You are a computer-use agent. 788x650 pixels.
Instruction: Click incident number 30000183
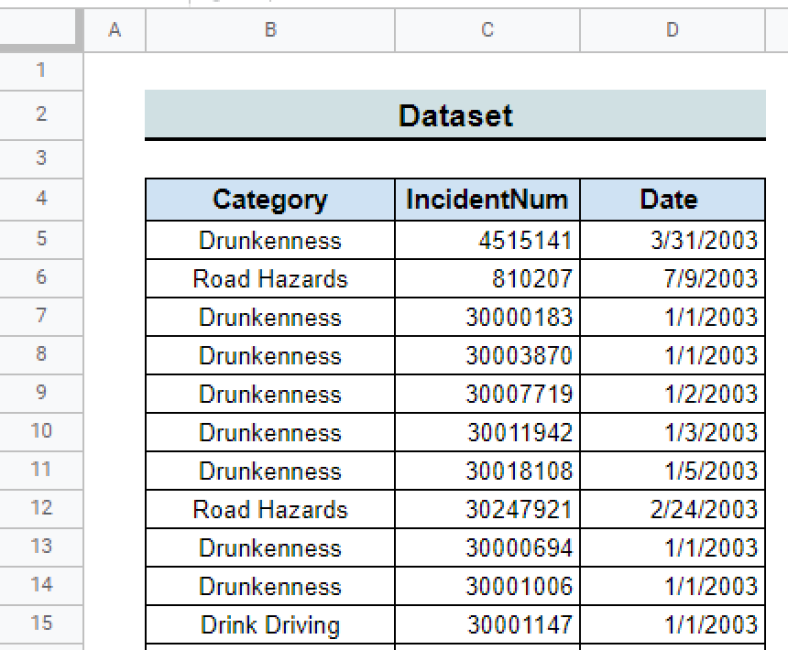[487, 317]
